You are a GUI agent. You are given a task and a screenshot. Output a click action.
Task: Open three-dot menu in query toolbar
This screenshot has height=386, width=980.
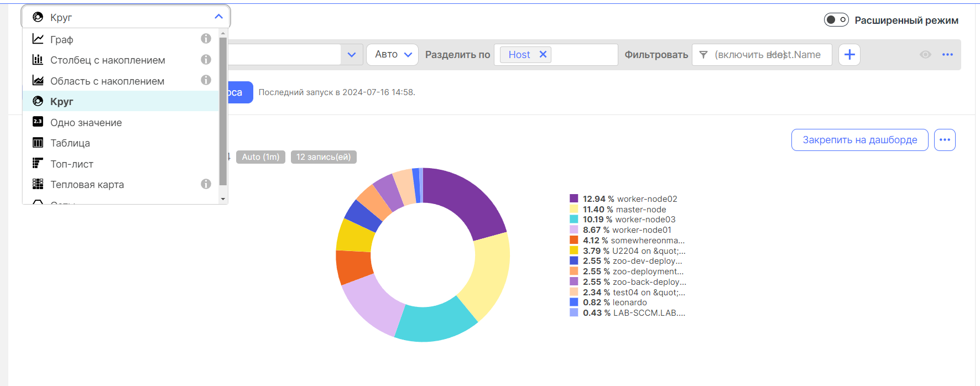point(947,55)
